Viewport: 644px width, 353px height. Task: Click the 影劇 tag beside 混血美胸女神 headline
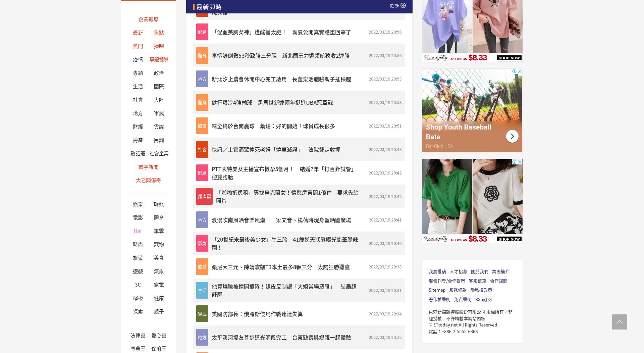point(202,32)
